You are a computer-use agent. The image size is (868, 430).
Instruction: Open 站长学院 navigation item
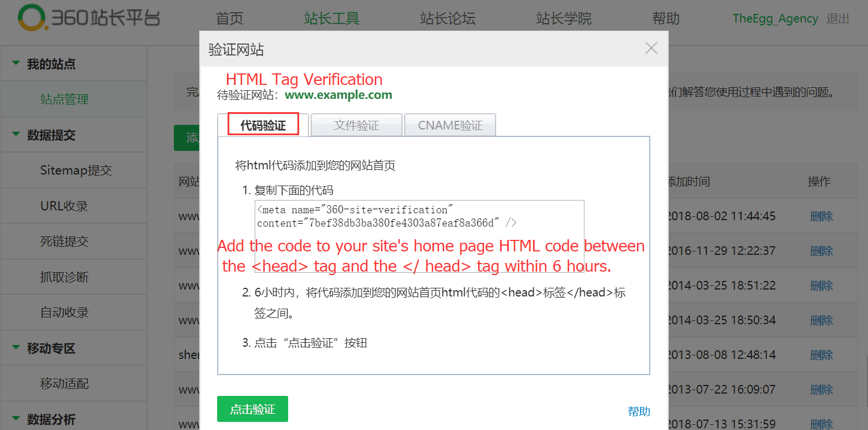[564, 18]
